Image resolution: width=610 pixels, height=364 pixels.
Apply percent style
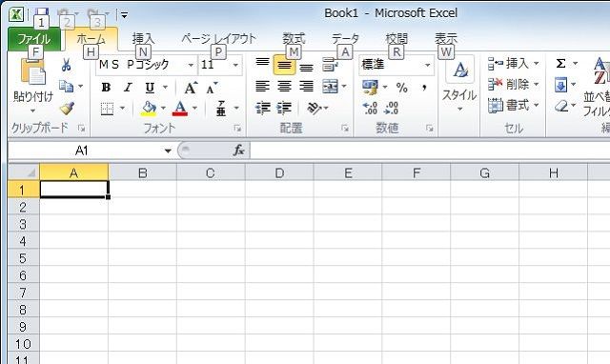(402, 88)
